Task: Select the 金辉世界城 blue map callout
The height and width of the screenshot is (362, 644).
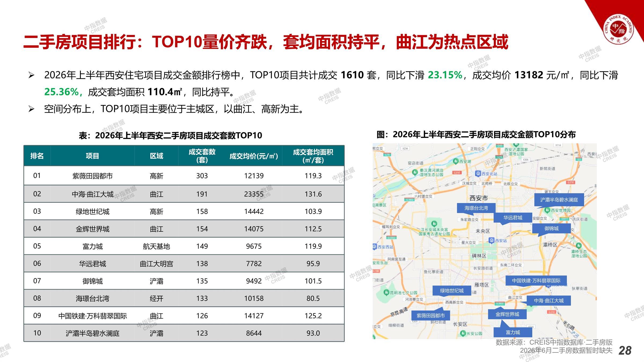Action: [x=507, y=314]
